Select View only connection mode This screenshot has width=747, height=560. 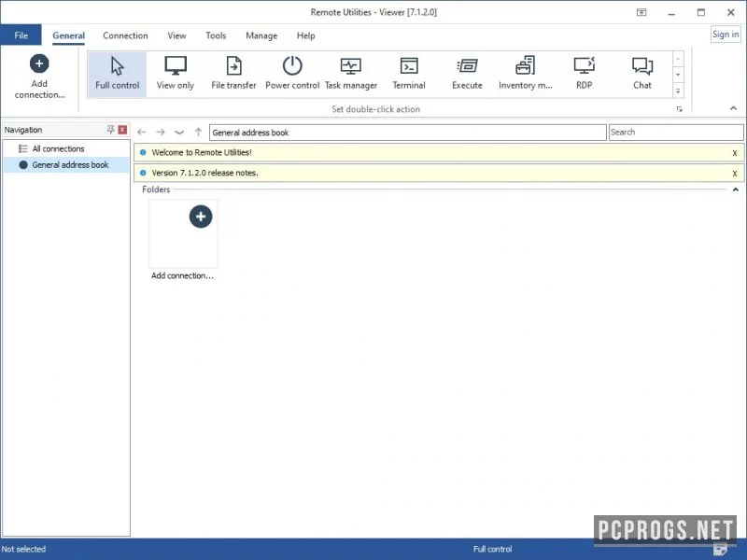coord(176,75)
